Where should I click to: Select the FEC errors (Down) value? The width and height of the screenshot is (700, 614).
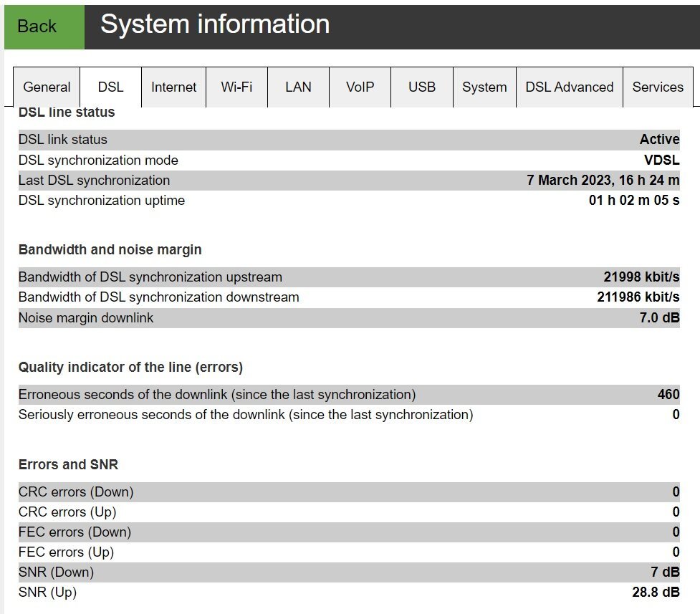point(676,532)
